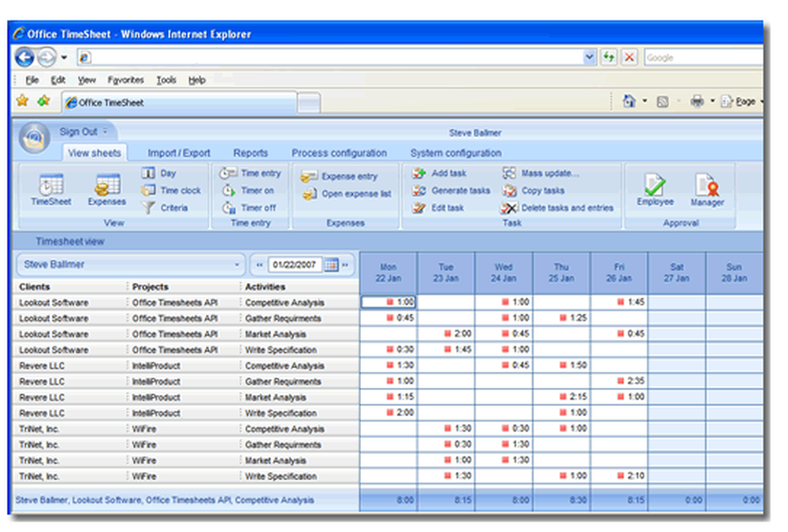The height and width of the screenshot is (532, 788).
Task: Open expense list
Action: [x=347, y=194]
